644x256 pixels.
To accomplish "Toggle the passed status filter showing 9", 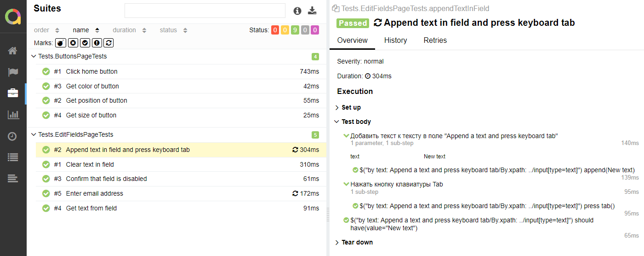I will [295, 30].
